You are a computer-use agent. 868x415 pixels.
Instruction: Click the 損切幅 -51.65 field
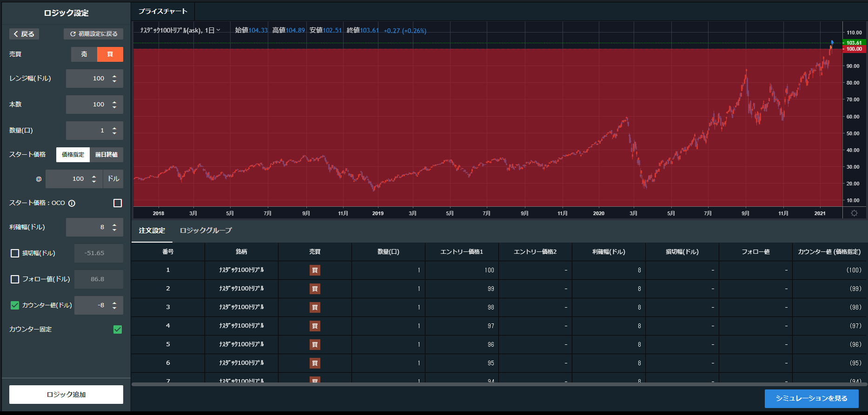pyautogui.click(x=99, y=253)
